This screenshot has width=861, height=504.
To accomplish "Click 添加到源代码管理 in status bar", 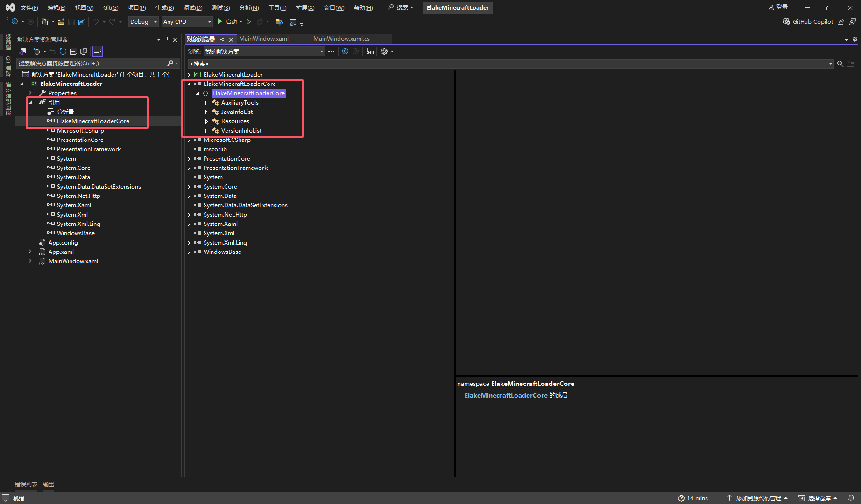I will [757, 498].
